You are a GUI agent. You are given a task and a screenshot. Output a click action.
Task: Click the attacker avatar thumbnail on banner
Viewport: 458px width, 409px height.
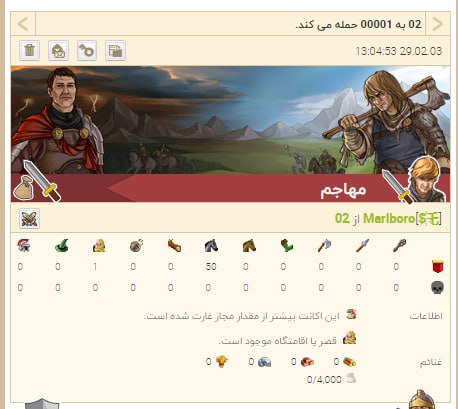[x=427, y=180]
